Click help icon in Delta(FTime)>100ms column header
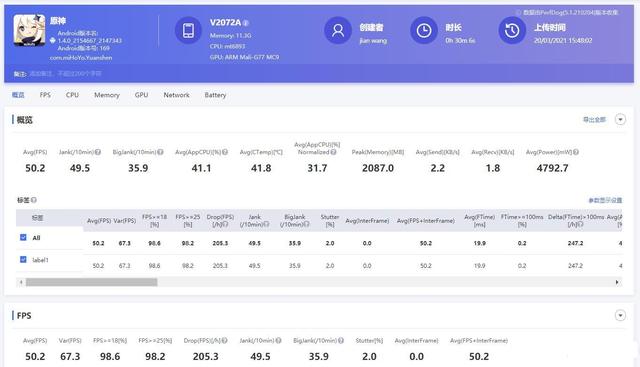 tap(581, 224)
